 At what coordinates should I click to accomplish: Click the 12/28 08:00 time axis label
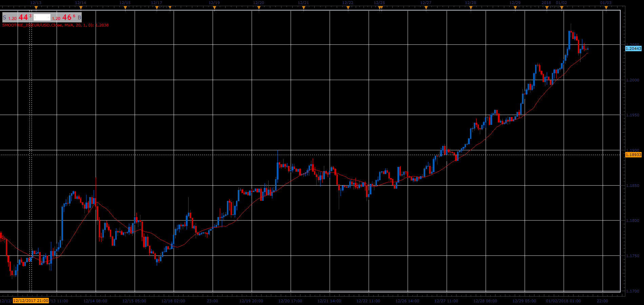[x=485, y=301]
